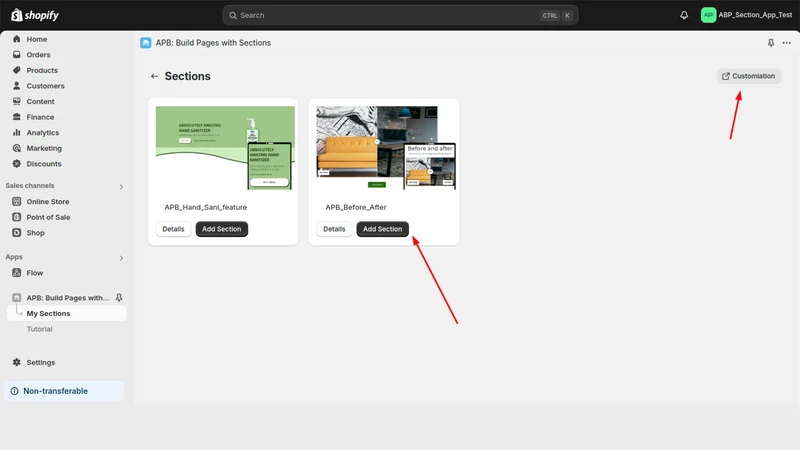Open the notifications bell
800x450 pixels.
pos(684,15)
